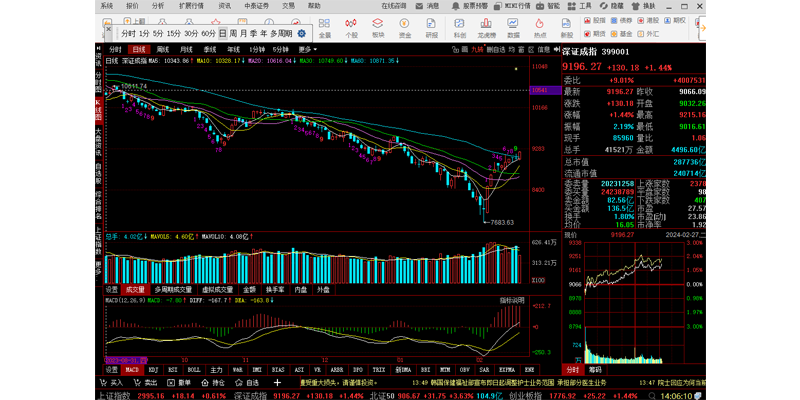Open the 系统 menu
This screenshot has height=400, width=800.
(107, 6)
